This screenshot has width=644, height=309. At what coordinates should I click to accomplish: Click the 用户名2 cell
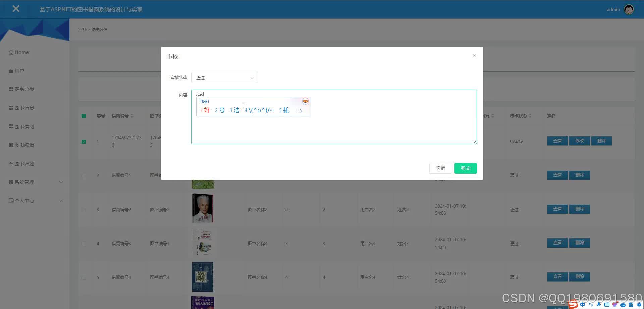[x=368, y=210]
